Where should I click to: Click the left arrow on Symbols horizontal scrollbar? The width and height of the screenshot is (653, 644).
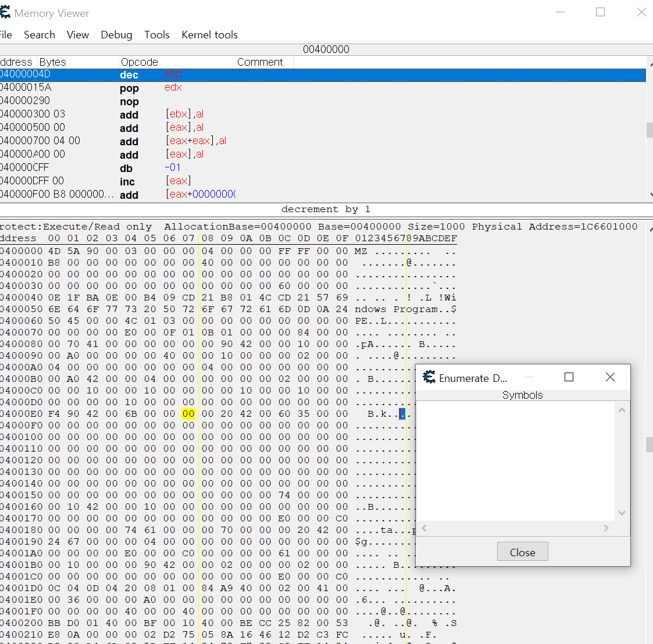coord(424,528)
